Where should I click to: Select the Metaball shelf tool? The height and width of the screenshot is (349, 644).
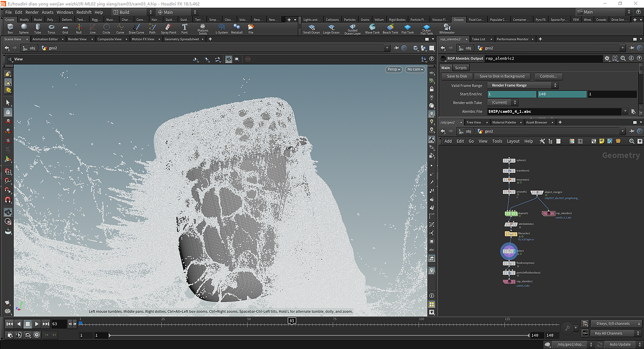click(236, 28)
